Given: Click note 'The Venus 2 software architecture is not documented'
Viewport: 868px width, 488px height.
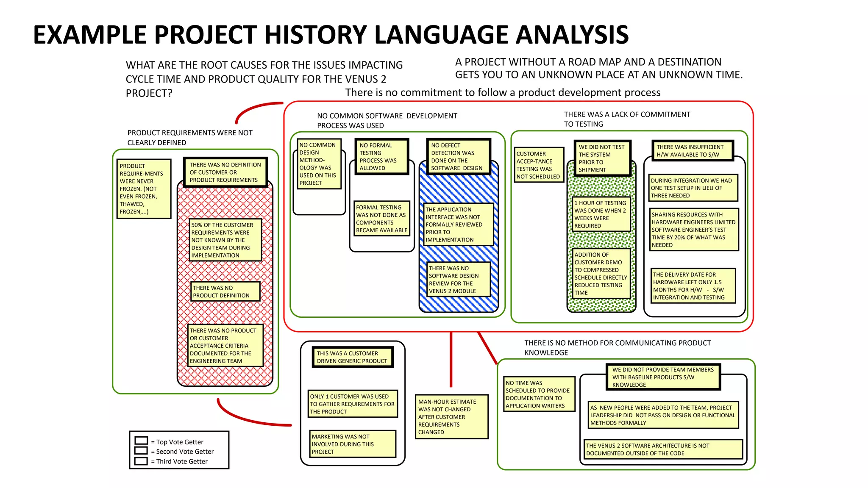Looking at the screenshot, I should [664, 449].
